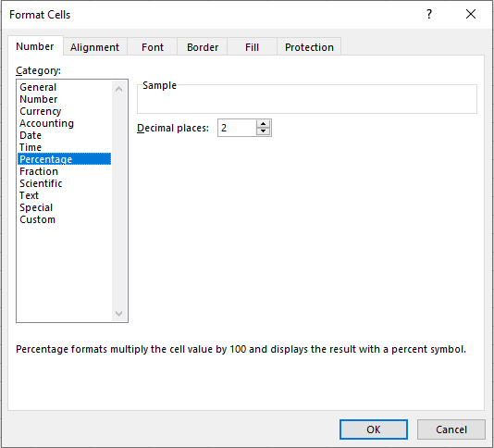494x448 pixels.
Task: Close the Format Cells dialog
Action: (471, 14)
